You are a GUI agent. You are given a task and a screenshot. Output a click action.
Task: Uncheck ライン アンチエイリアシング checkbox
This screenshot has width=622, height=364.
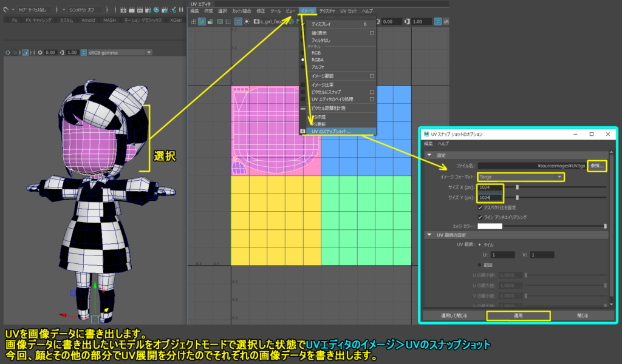point(480,217)
